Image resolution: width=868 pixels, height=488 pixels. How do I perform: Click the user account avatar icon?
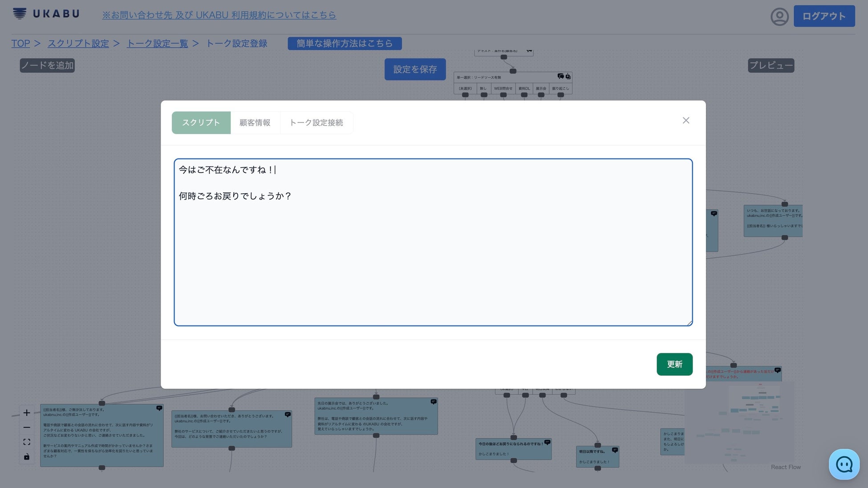click(779, 16)
